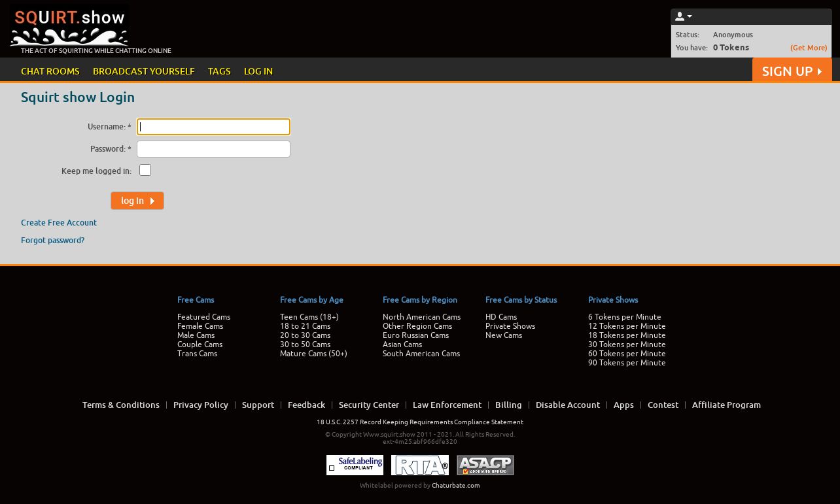This screenshot has height=504, width=840.
Task: Select 12 Tokens per Minute link
Action: coord(627,326)
